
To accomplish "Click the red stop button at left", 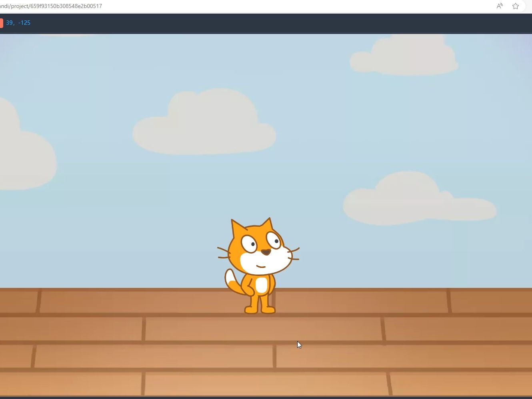I will coord(1,23).
